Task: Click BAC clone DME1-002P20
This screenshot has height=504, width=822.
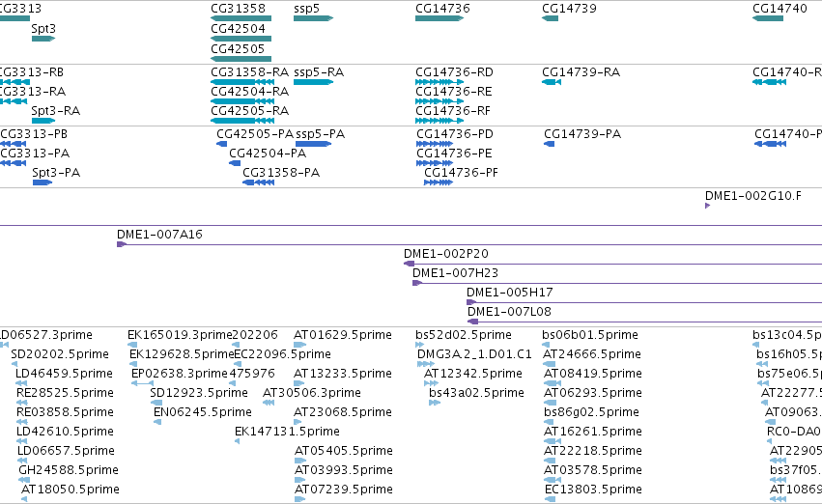Action: point(612,264)
